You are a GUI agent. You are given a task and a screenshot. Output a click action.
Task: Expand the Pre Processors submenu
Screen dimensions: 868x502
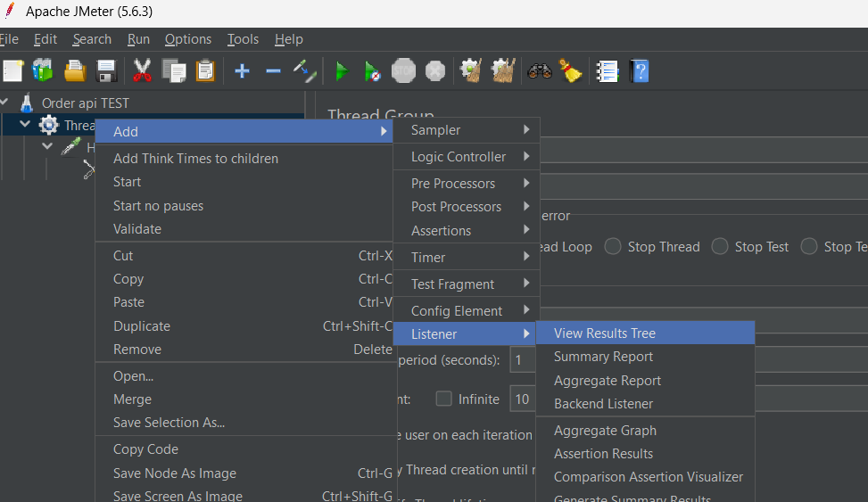click(466, 183)
